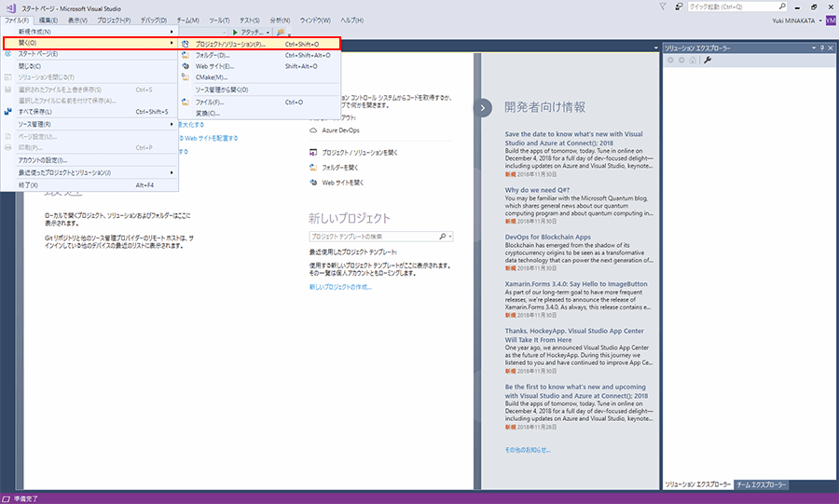Image resolution: width=839 pixels, height=504 pixels.
Task: Click the round chevron to collapse developer news
Action: pyautogui.click(x=483, y=107)
